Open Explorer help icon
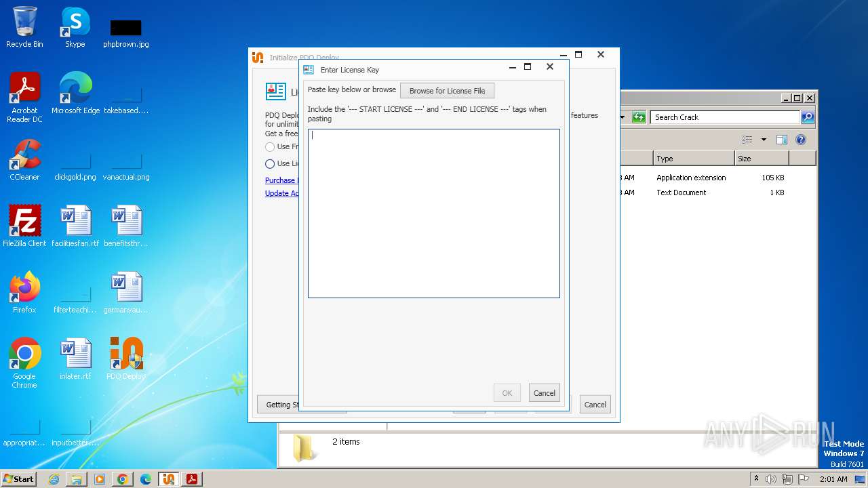Image resolution: width=868 pixels, height=488 pixels. [x=800, y=140]
